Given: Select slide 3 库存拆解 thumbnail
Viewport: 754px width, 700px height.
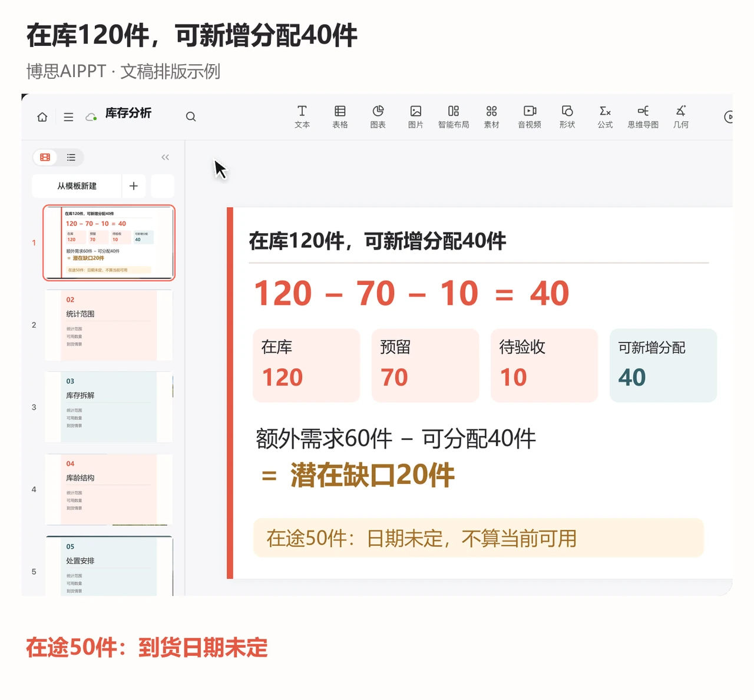Looking at the screenshot, I should pyautogui.click(x=109, y=407).
